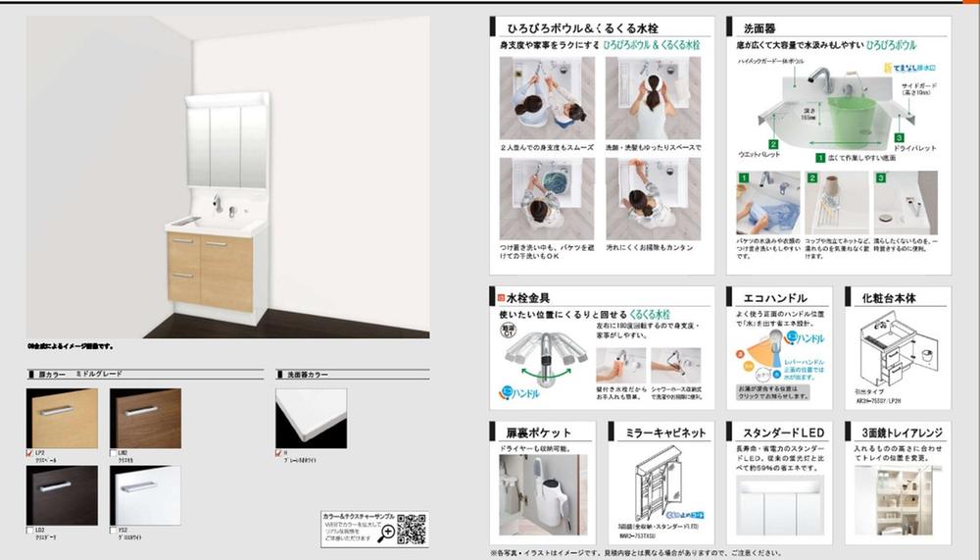This screenshot has width=980, height=560.
Task: Click the eco handle logo under rotating faucet
Action: tap(516, 394)
